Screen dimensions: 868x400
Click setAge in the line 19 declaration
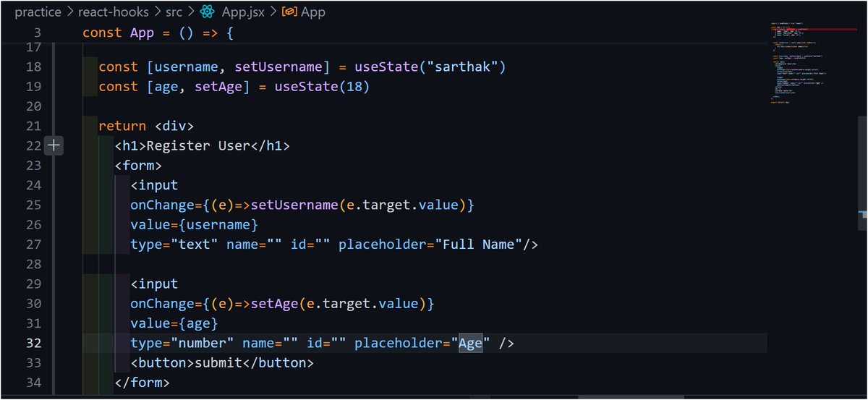click(x=218, y=86)
